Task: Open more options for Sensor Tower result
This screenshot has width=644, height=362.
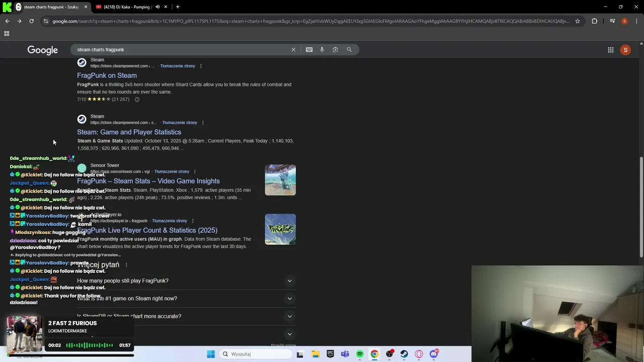Action: click(x=195, y=171)
